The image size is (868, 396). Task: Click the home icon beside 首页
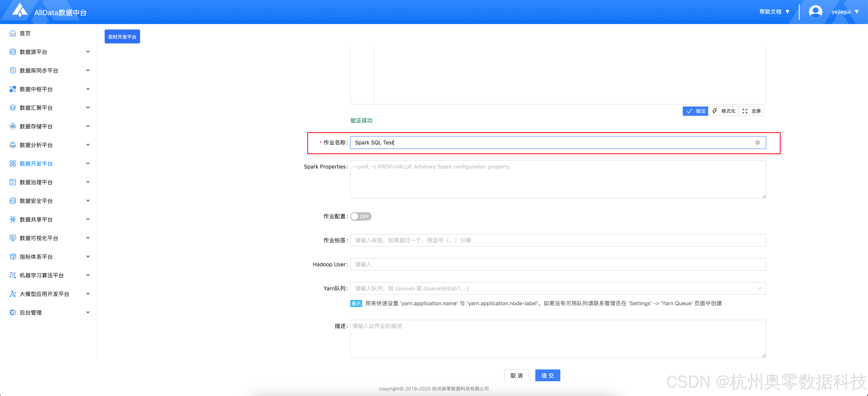tap(13, 33)
